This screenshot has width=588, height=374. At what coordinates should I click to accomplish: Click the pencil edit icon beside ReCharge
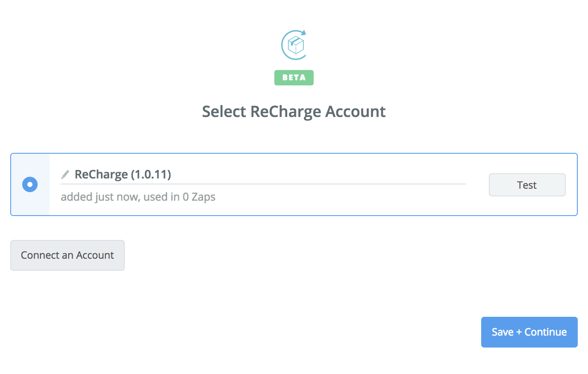65,175
